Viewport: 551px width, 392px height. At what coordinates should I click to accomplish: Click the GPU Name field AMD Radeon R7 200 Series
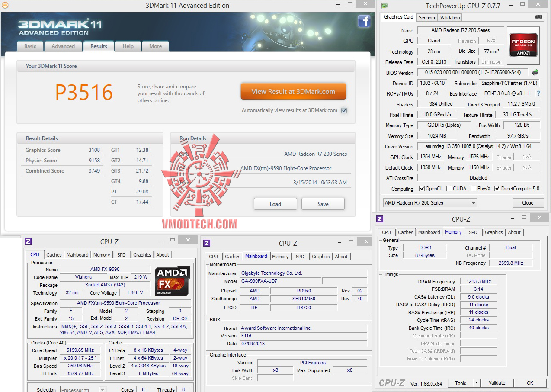tap(461, 30)
